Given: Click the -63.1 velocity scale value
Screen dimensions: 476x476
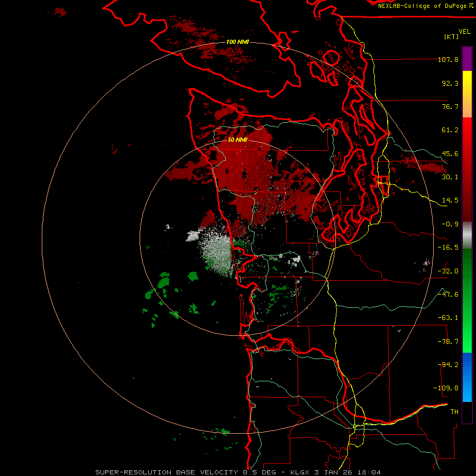Looking at the screenshot, I should coord(448,318).
